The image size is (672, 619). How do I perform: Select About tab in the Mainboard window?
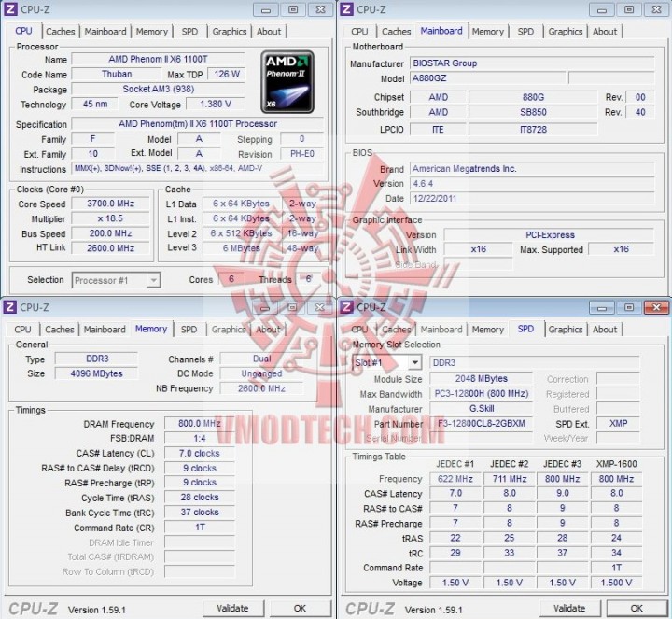(605, 32)
